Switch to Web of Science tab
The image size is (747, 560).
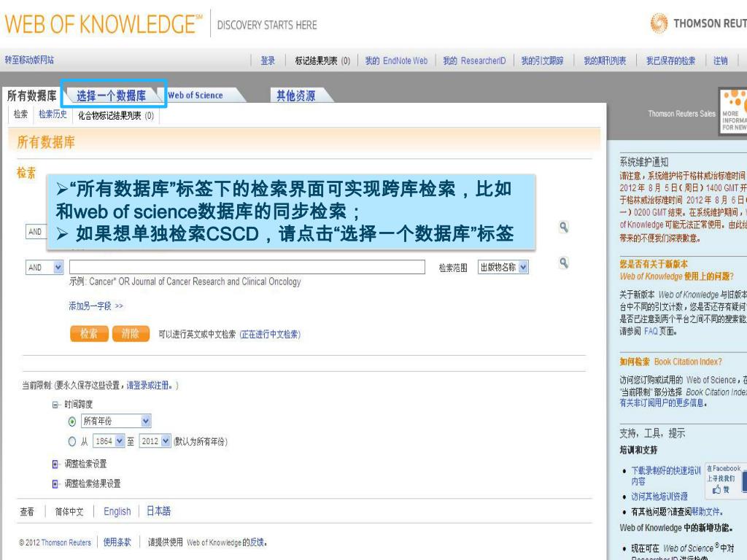[x=196, y=96]
